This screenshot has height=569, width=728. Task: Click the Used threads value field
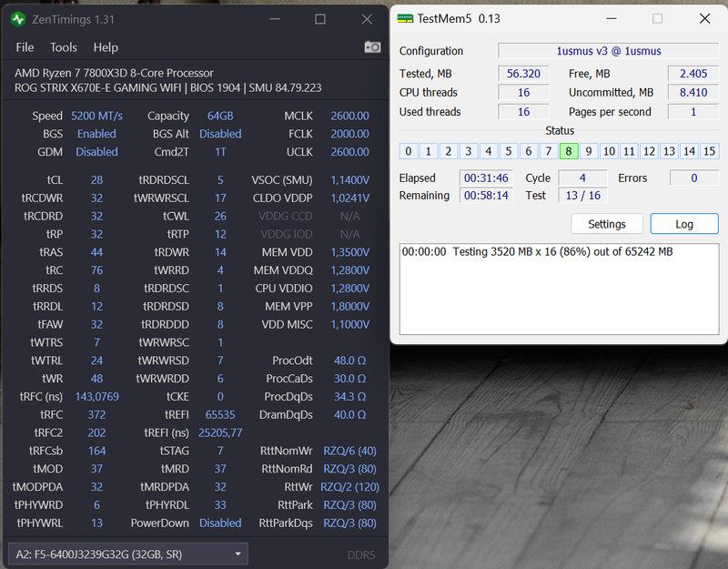pos(523,111)
